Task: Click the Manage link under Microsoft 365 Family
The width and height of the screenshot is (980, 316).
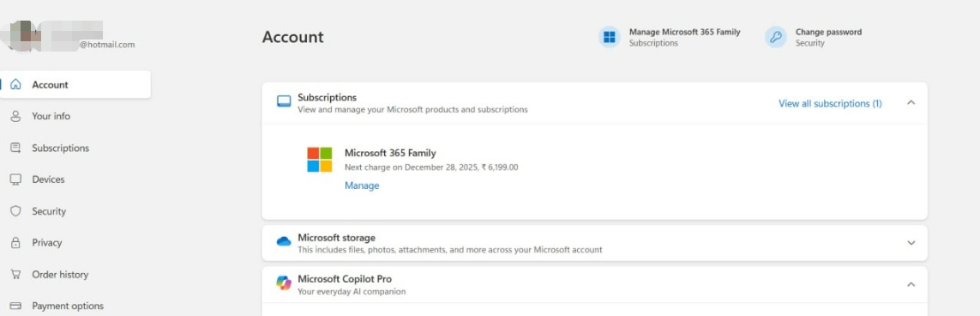Action: (362, 185)
